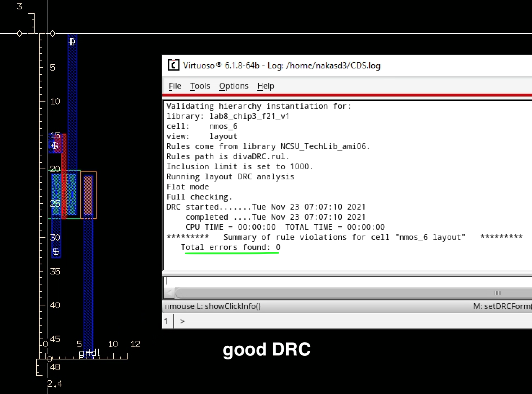The width and height of the screenshot is (532, 394).
Task: Click the 'Rules path is divaDRC.rul.' line
Action: coord(228,156)
